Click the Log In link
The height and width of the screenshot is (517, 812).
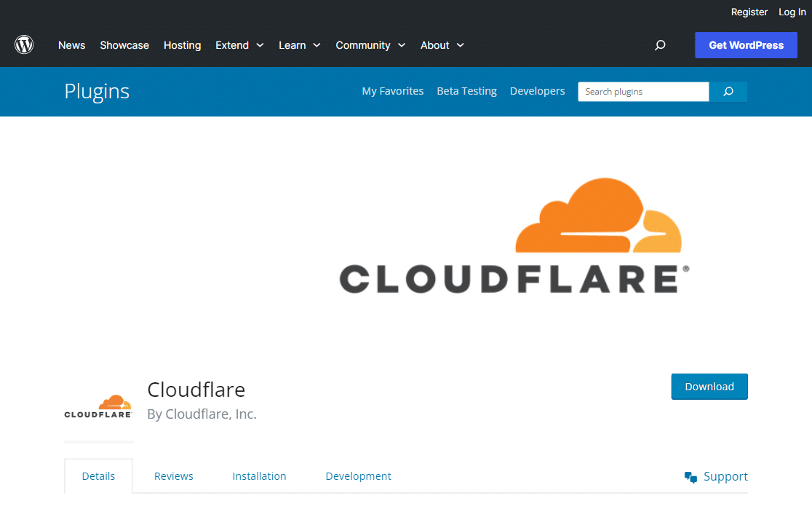[792, 12]
